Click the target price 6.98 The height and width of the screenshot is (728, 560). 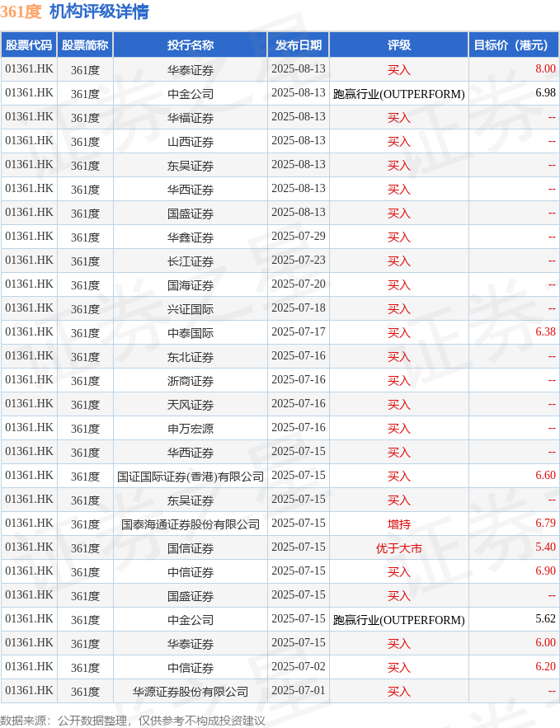(x=546, y=93)
